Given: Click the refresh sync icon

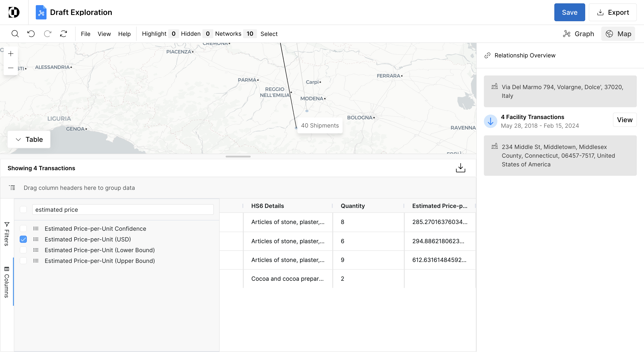Looking at the screenshot, I should point(64,34).
